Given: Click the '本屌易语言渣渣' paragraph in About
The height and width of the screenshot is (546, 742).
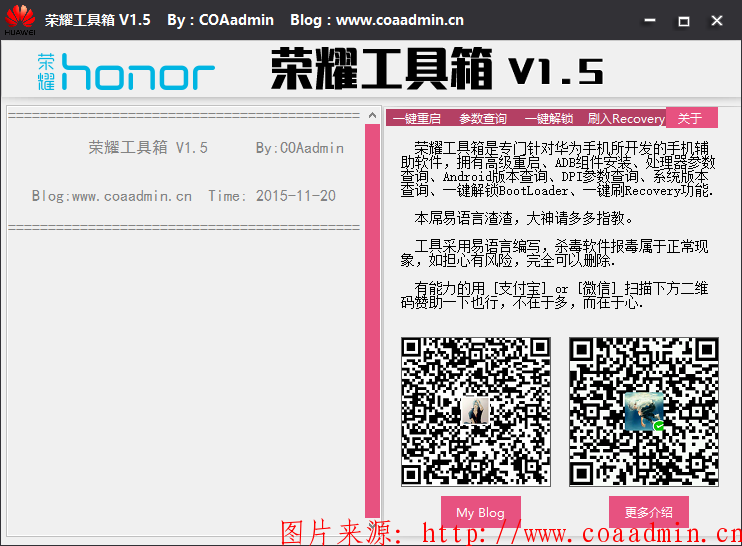Looking at the screenshot, I should point(523,218).
